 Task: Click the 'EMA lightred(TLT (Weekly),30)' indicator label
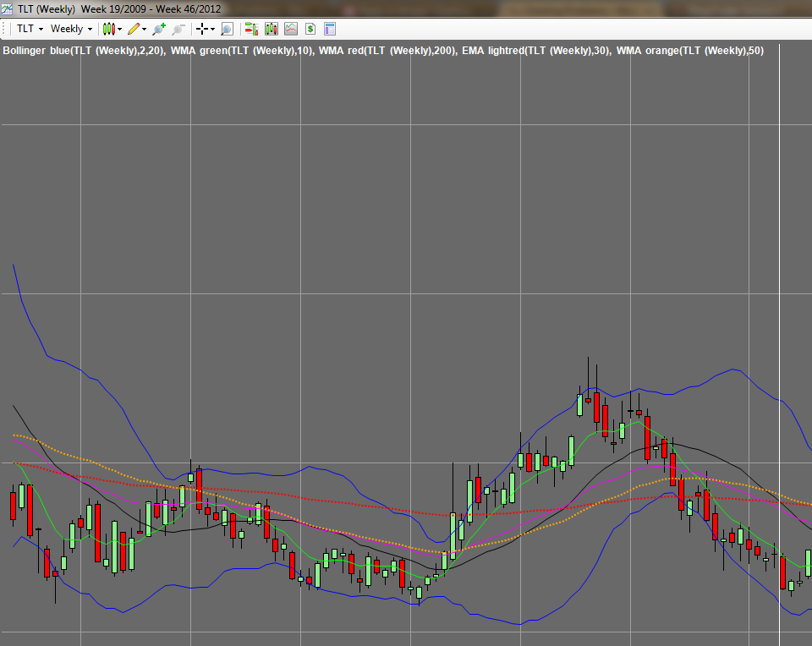pyautogui.click(x=536, y=51)
